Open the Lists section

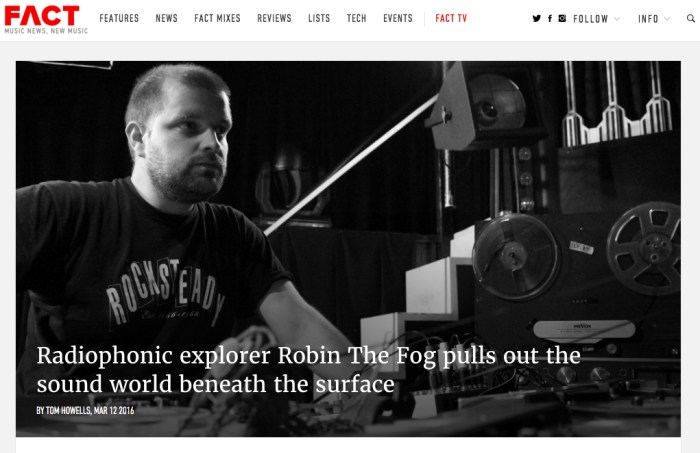tap(319, 18)
